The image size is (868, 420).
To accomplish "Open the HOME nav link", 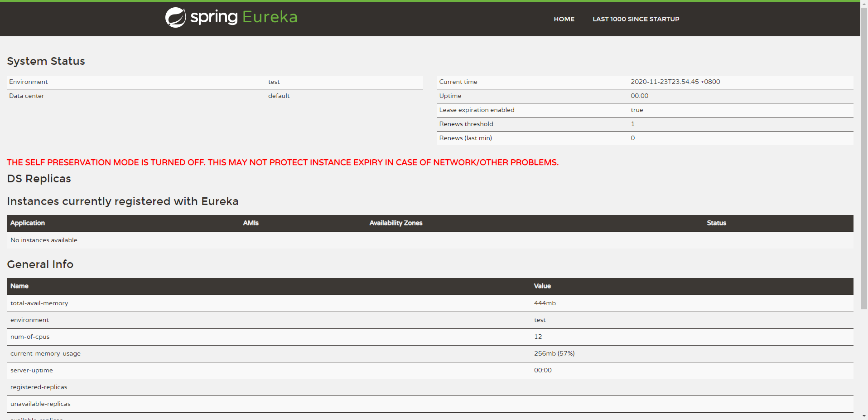I will (564, 19).
